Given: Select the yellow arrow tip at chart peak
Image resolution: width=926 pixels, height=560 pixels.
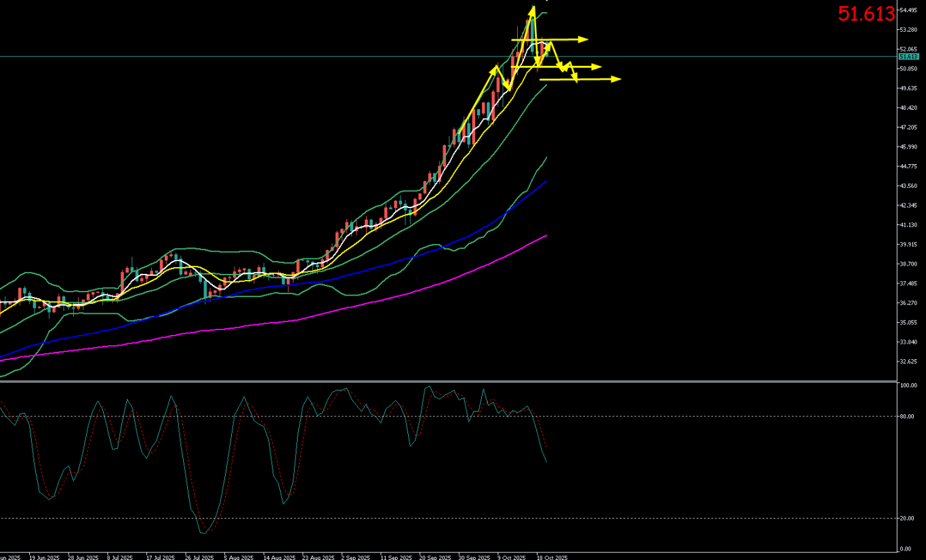Looking at the screenshot, I should click(x=533, y=8).
